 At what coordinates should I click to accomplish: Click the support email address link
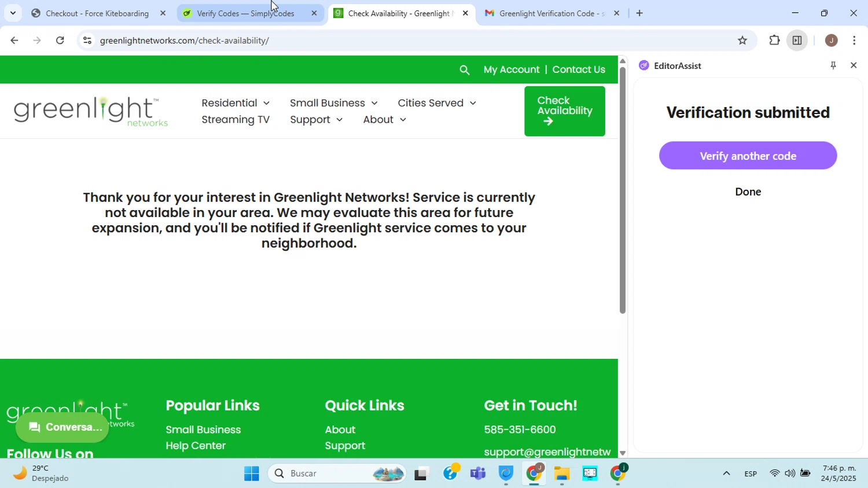click(547, 452)
